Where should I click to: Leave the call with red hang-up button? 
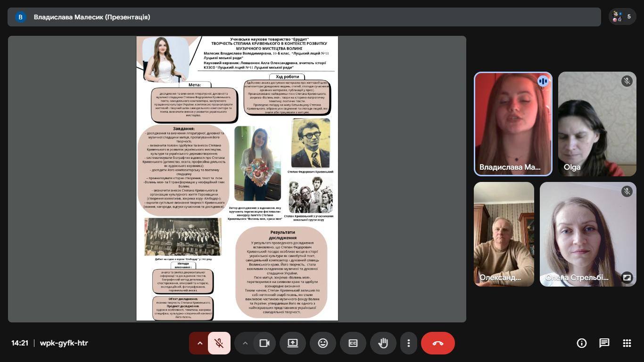pyautogui.click(x=438, y=343)
